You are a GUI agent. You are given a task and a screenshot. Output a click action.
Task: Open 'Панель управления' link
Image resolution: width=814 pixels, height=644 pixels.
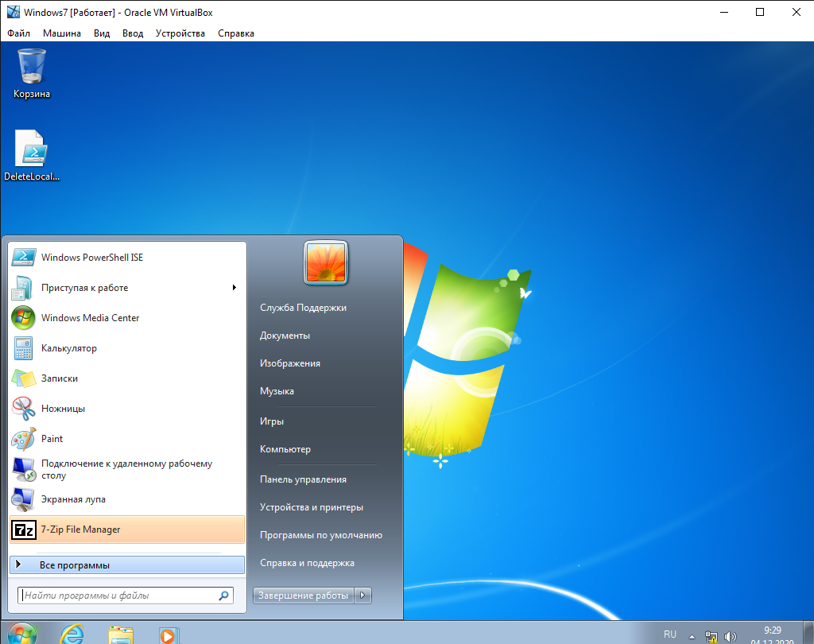coord(303,479)
